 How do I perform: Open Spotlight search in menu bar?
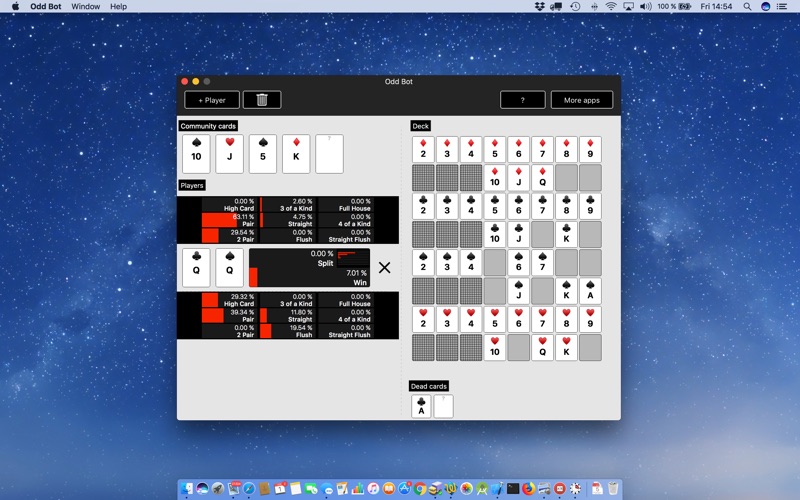(x=747, y=6)
